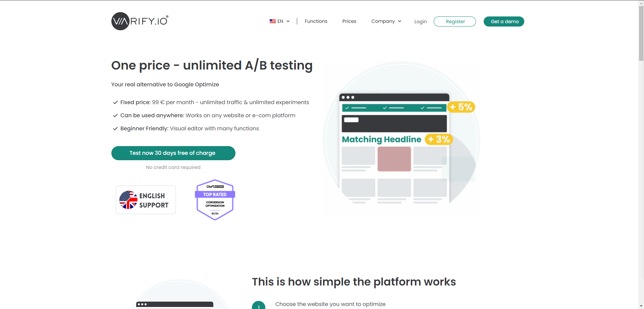The image size is (644, 309).
Task: Click the checkmark next to Can be used anywhere
Action: click(x=115, y=116)
